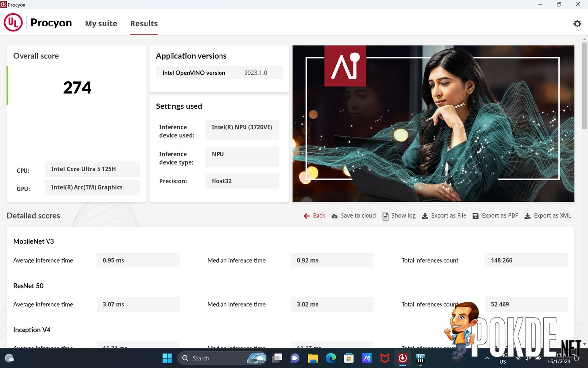Image resolution: width=588 pixels, height=368 pixels.
Task: Go Back from the results page
Action: (x=315, y=215)
